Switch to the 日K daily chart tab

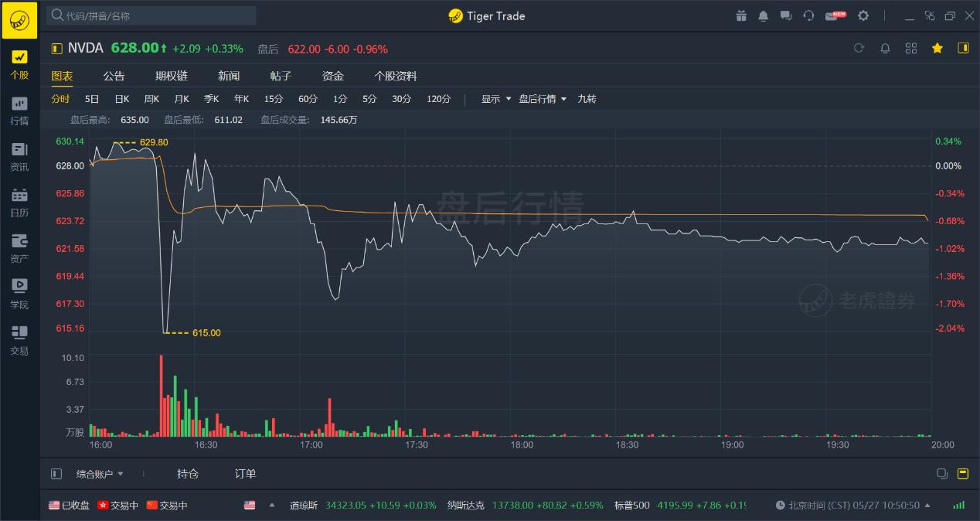click(x=122, y=99)
